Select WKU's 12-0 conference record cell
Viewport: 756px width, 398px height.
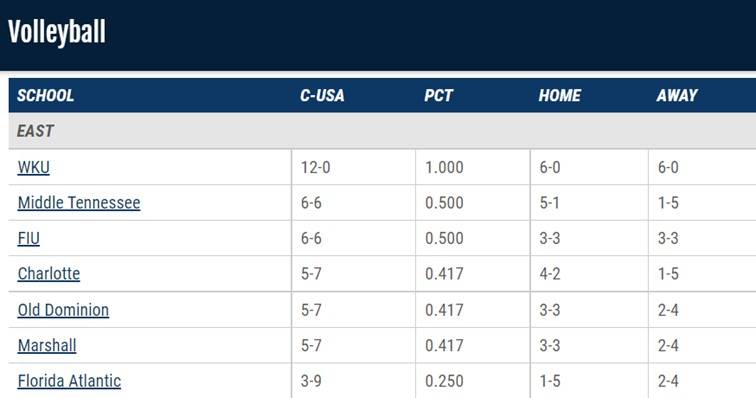coord(353,167)
